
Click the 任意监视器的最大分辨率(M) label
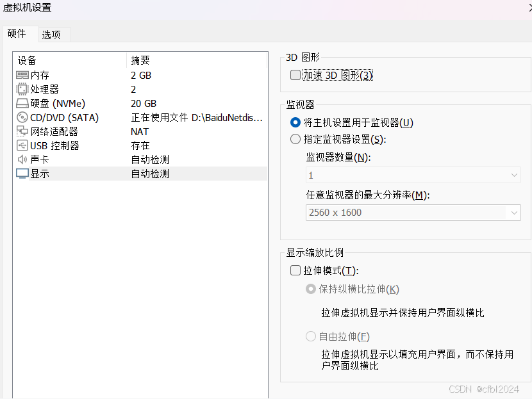(x=368, y=195)
